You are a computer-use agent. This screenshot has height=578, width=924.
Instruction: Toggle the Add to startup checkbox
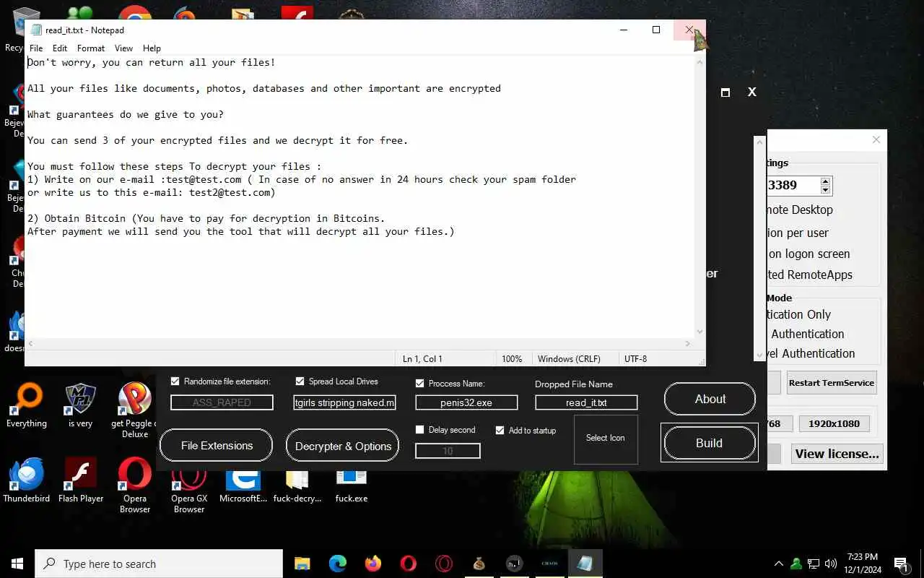500,430
